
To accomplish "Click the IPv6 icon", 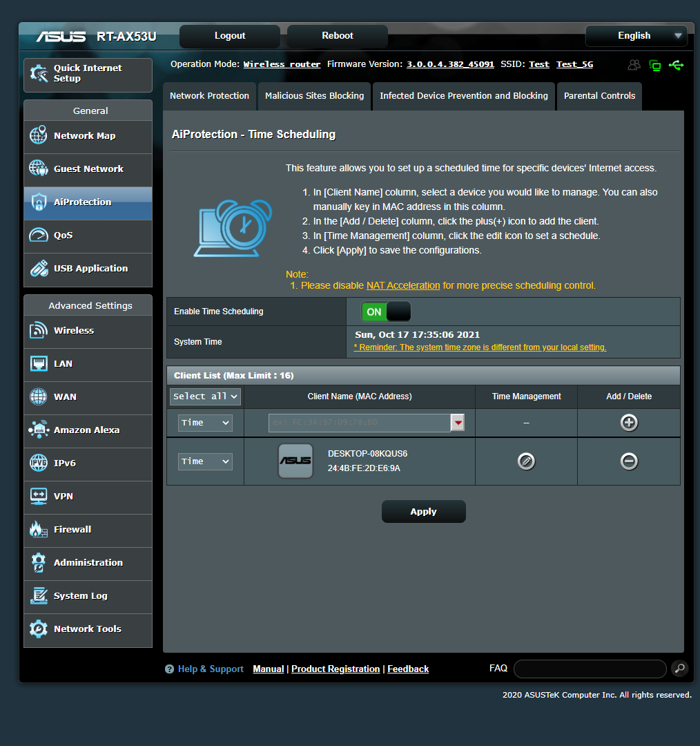I will [x=39, y=462].
